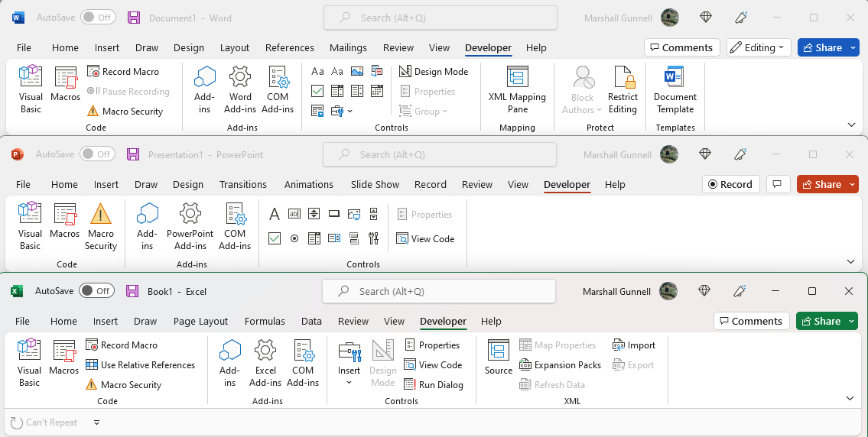Click the Excel search box
Screen dimensions: 868x437
(439, 291)
